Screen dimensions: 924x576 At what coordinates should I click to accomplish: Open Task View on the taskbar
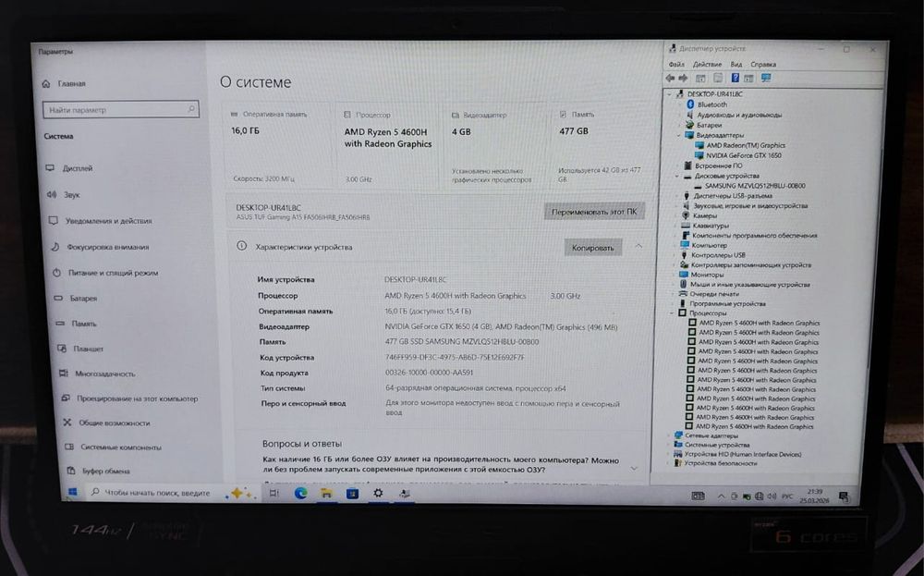(274, 493)
